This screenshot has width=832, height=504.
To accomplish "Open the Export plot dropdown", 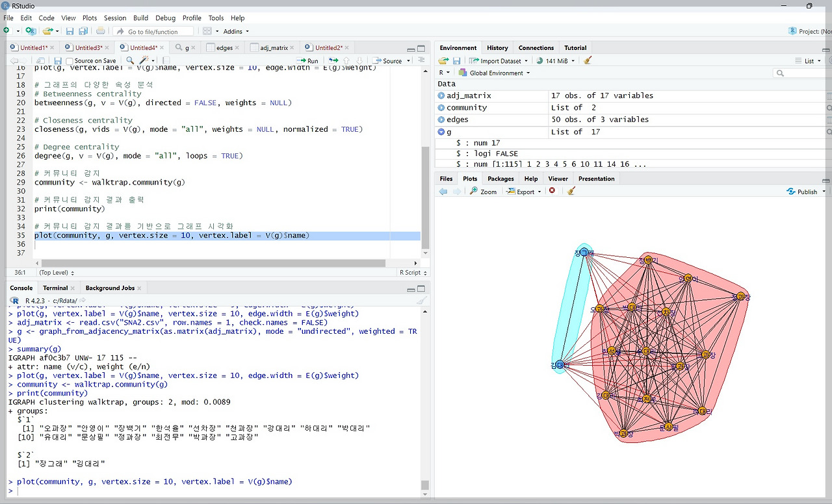I will coord(524,192).
